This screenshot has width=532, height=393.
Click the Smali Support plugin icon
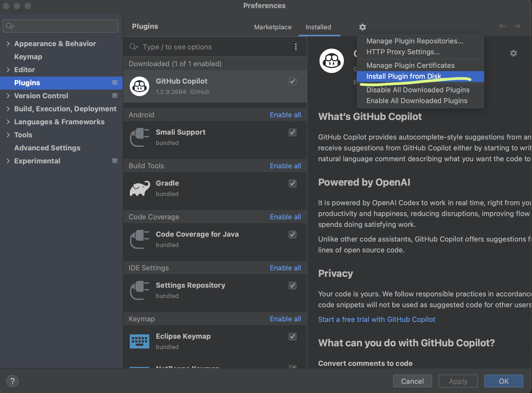point(140,137)
